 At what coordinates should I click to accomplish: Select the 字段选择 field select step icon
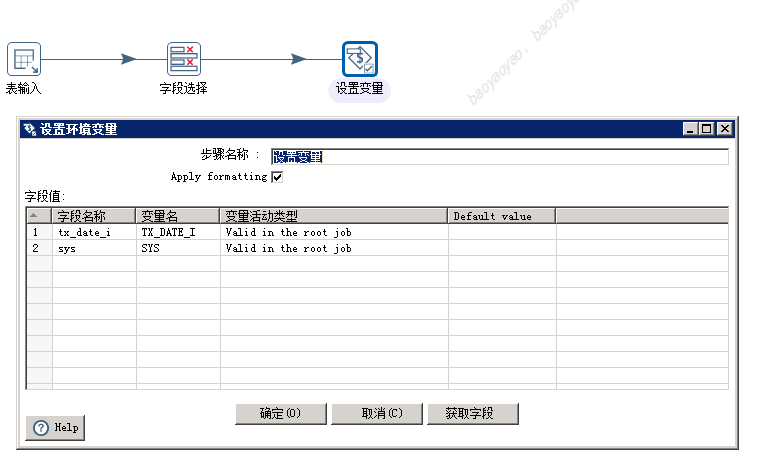pos(184,59)
